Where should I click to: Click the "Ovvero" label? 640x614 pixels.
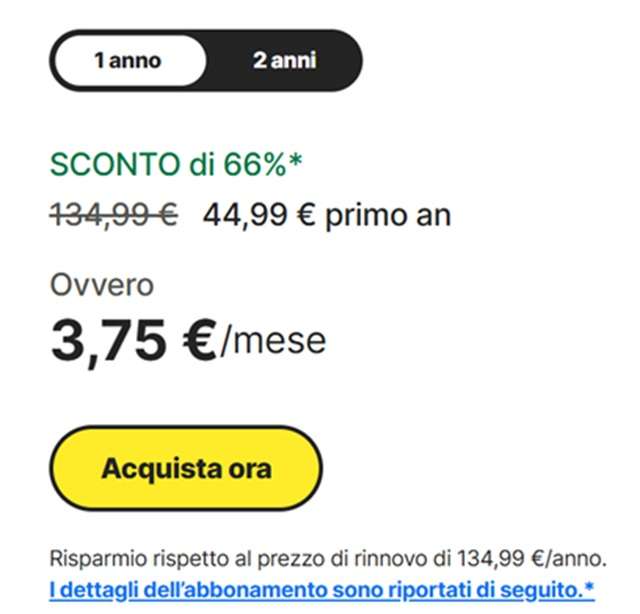pyautogui.click(x=102, y=285)
